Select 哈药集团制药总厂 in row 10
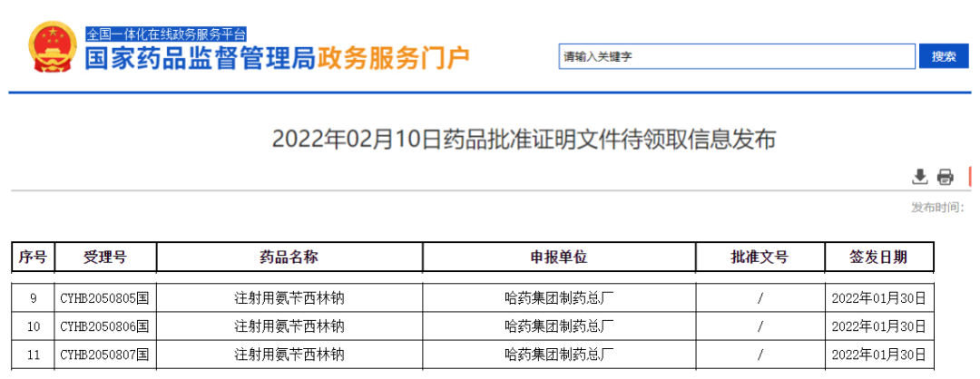Screen dimensions: 980x379 pos(559,326)
